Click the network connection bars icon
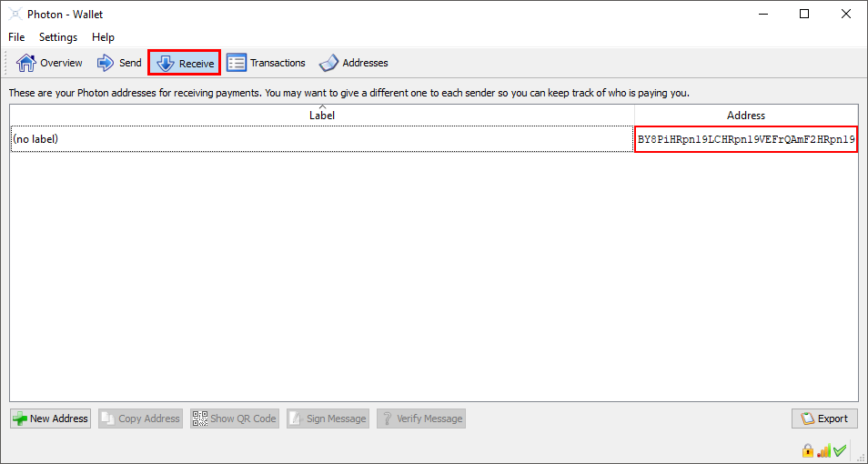 pos(823,450)
